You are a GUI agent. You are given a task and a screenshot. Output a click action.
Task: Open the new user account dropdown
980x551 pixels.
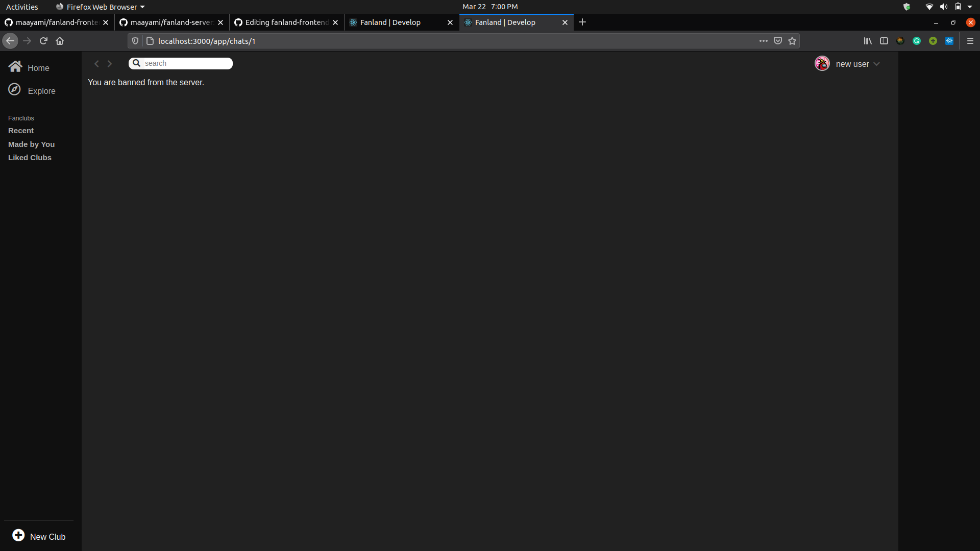(876, 64)
